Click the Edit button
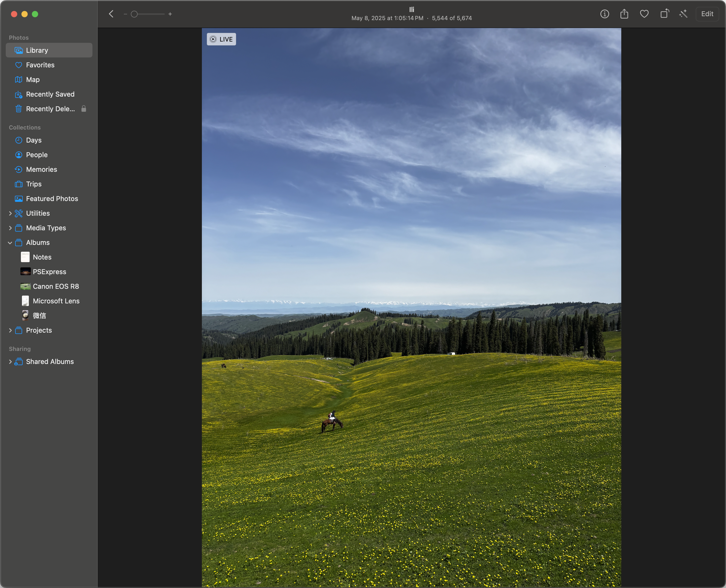The height and width of the screenshot is (588, 726). (707, 14)
